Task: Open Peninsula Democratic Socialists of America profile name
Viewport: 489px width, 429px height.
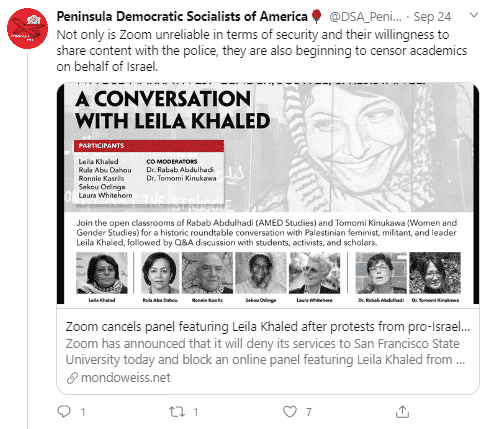Action: tap(182, 16)
